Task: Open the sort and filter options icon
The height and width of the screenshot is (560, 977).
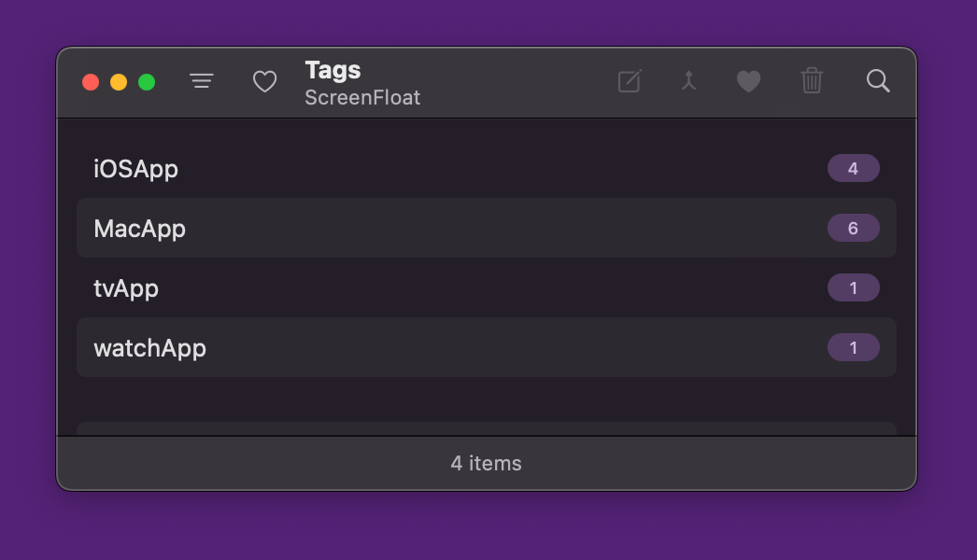Action: [x=201, y=81]
